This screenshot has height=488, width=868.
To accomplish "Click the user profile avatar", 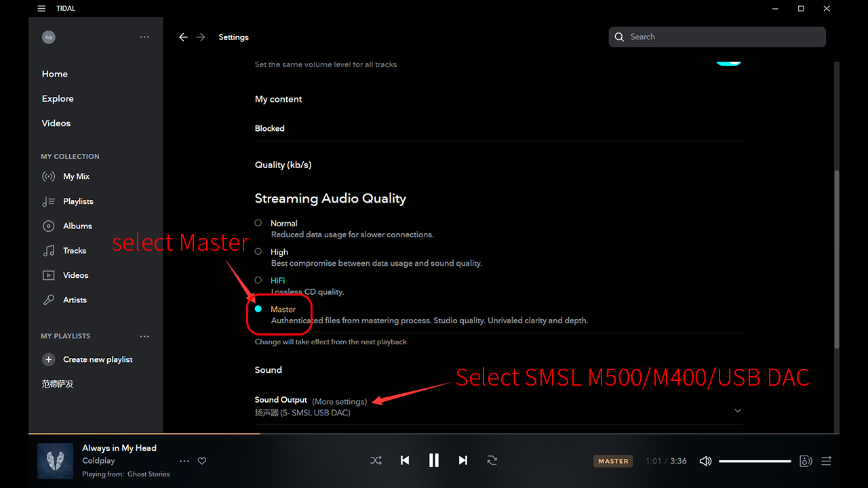I will (x=48, y=37).
